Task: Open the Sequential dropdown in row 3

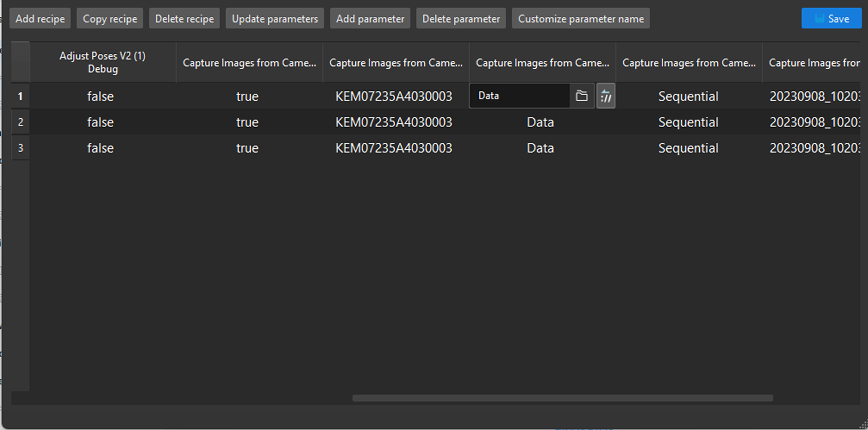Action: coord(688,147)
